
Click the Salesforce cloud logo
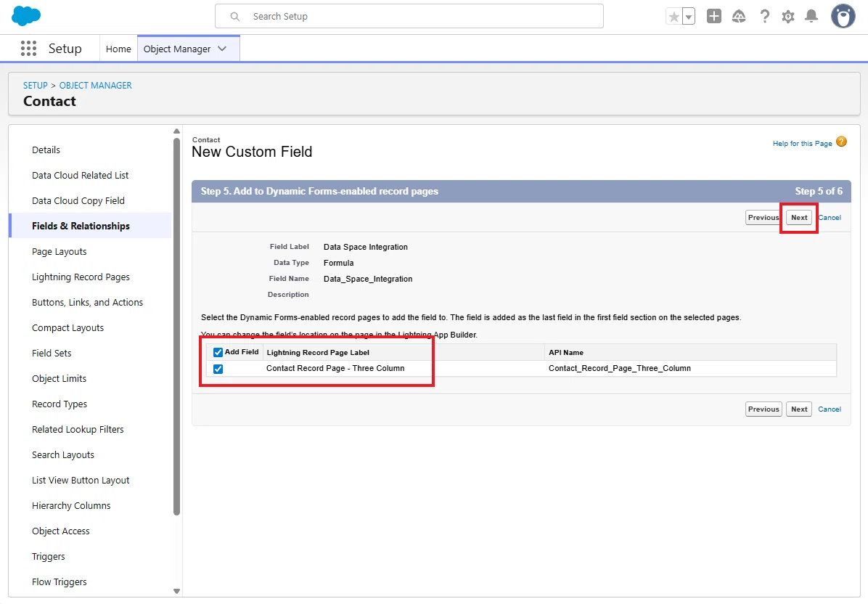tap(26, 16)
